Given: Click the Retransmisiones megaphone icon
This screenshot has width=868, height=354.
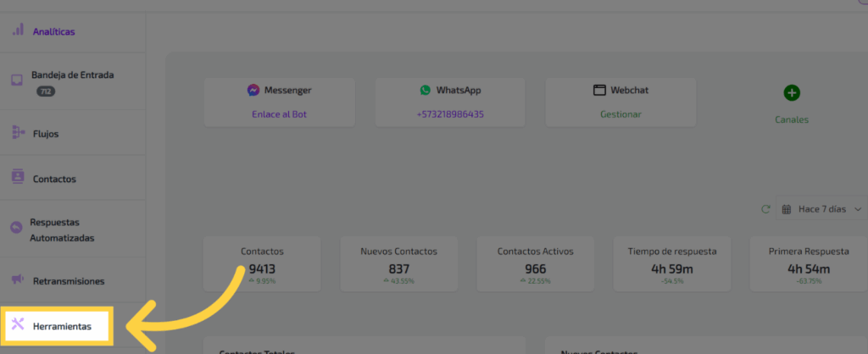Looking at the screenshot, I should [16, 279].
